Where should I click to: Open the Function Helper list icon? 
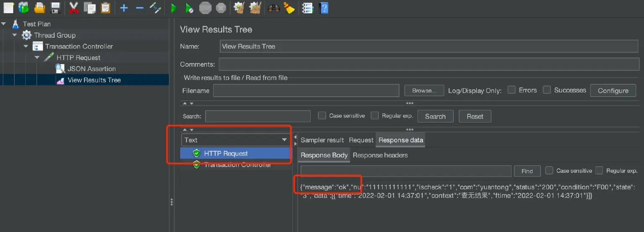(x=308, y=8)
